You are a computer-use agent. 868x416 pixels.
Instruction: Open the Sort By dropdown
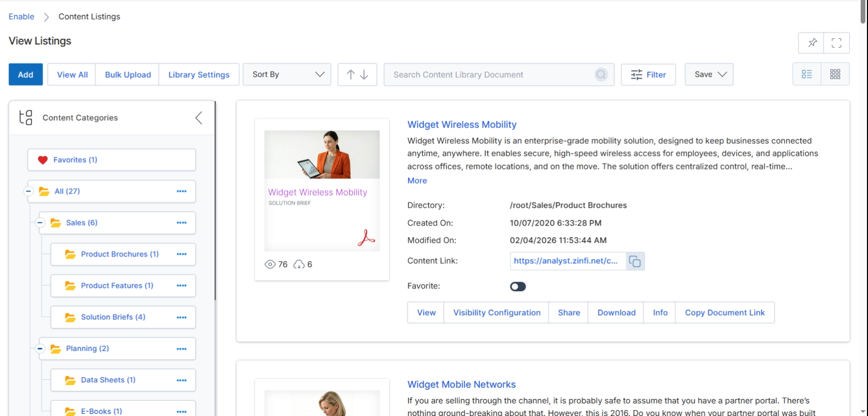287,74
